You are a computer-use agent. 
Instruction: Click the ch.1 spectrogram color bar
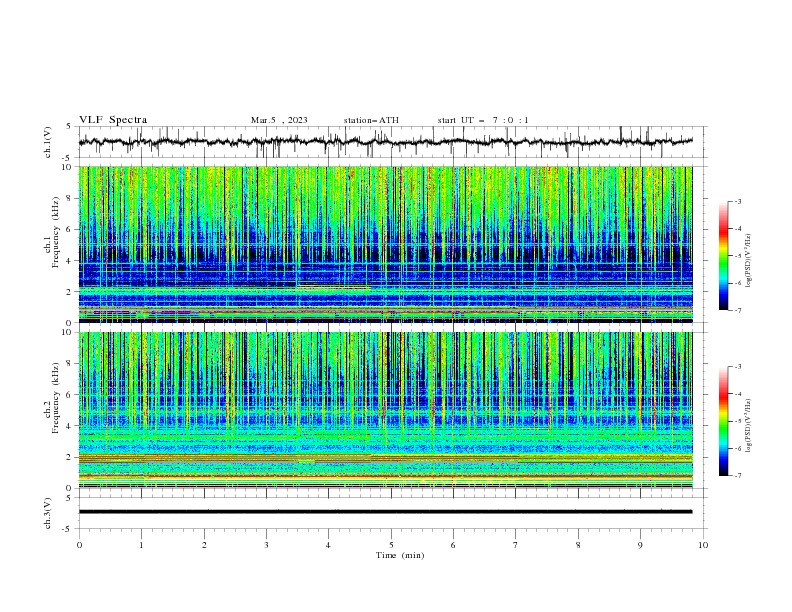pyautogui.click(x=723, y=256)
